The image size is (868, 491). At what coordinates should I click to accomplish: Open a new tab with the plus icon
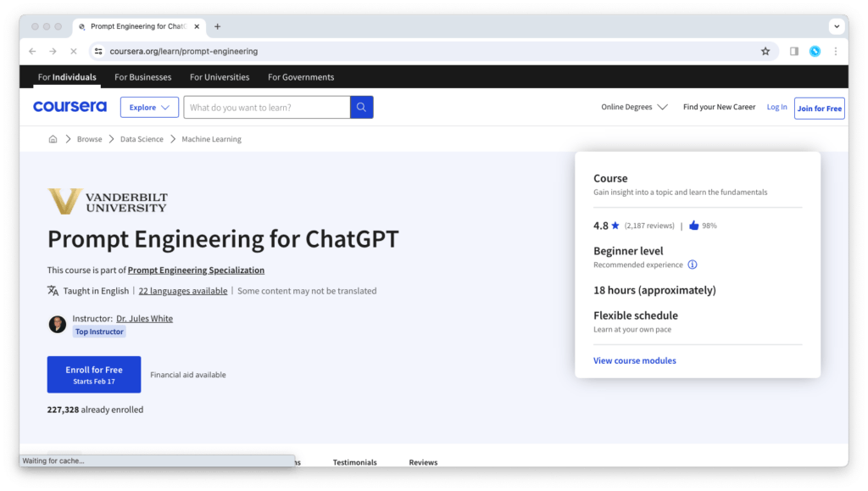click(218, 26)
